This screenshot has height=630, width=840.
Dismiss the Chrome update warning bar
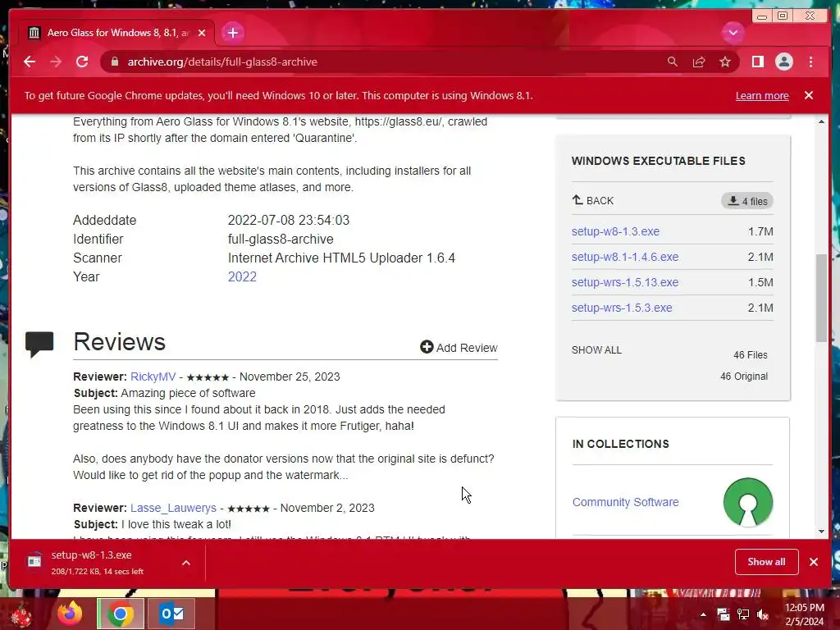click(808, 95)
